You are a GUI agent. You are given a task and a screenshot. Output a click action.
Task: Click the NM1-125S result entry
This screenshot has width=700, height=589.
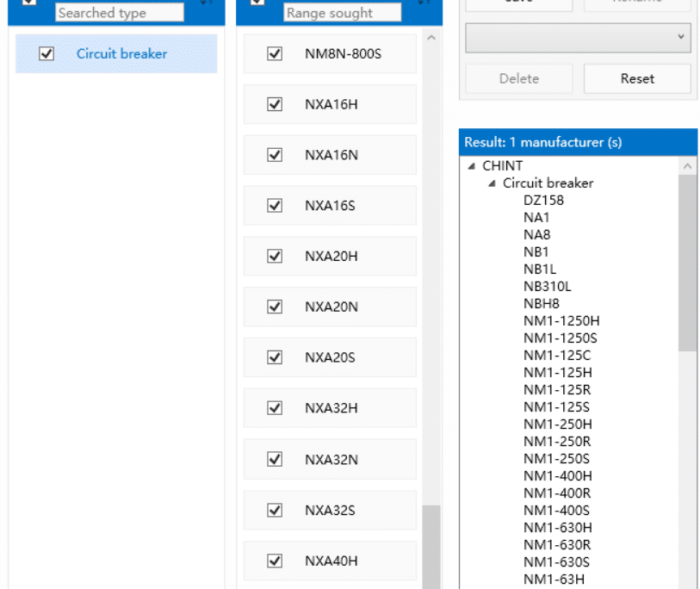(557, 406)
